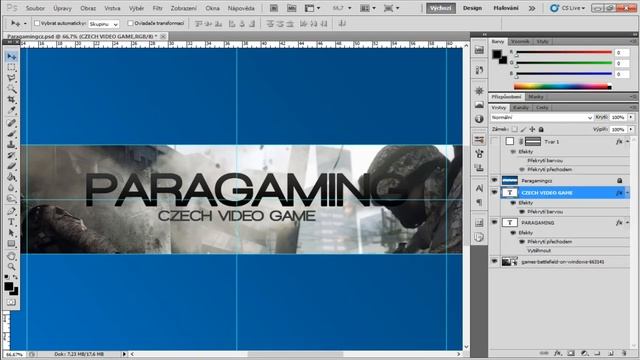Enable the Vybrat automaticky checkbox

point(37,24)
